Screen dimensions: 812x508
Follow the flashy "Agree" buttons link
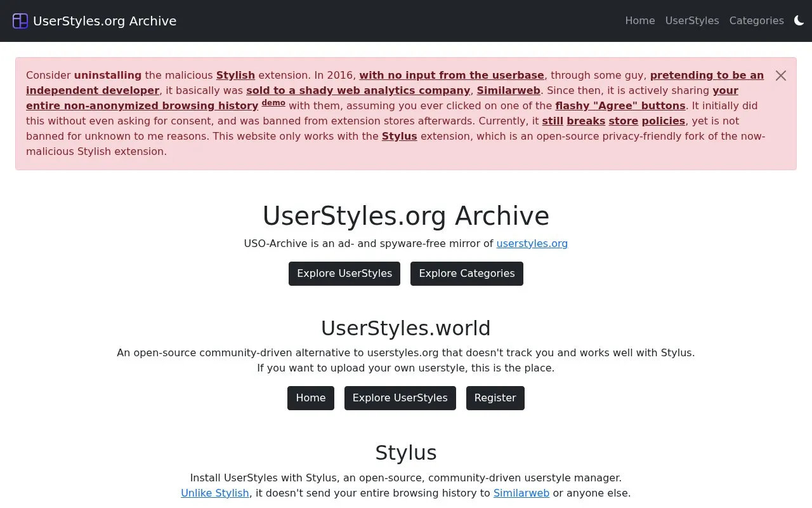(620, 105)
